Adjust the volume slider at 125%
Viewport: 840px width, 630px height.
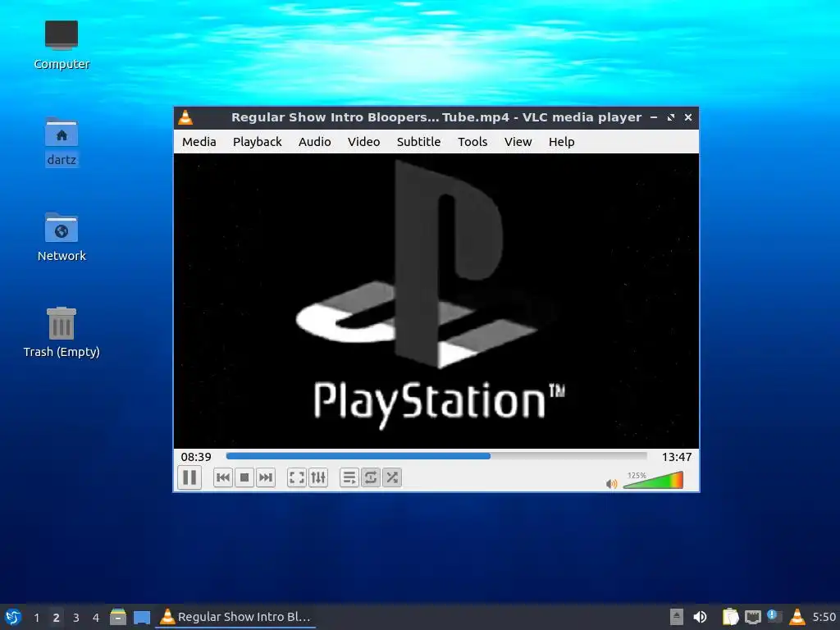tap(653, 480)
